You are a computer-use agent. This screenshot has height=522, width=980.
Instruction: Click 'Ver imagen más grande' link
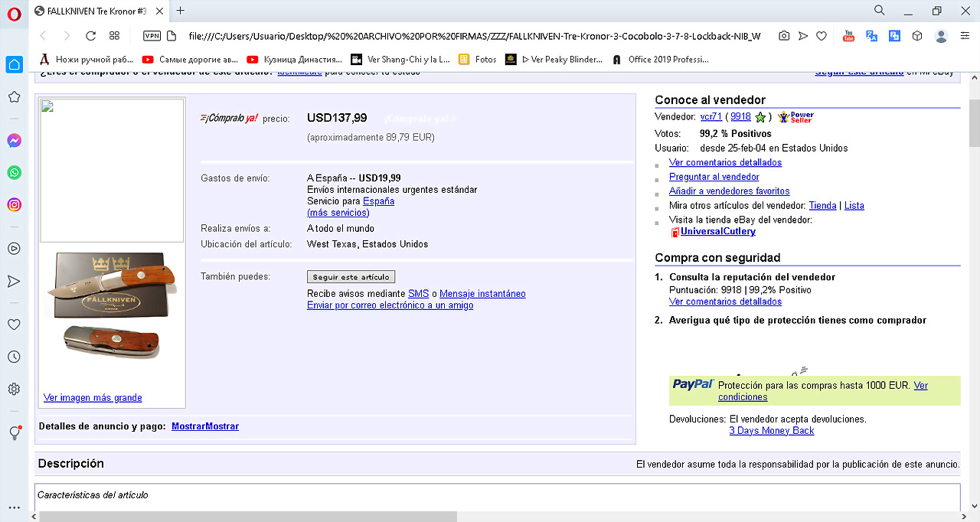coord(93,398)
